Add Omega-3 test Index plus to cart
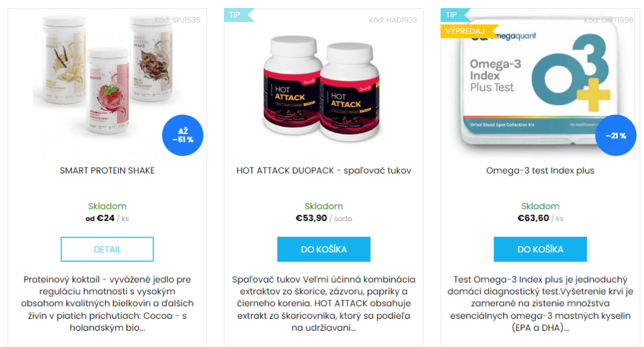This screenshot has width=644, height=347. [x=540, y=249]
